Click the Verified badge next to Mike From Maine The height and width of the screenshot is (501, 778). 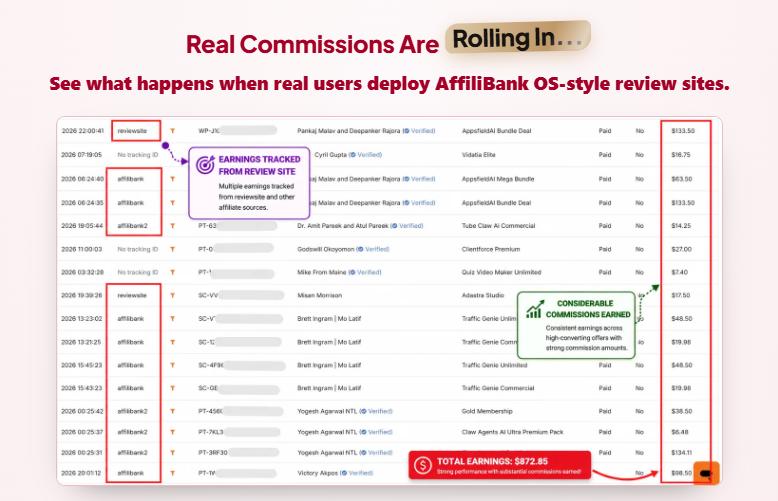click(x=365, y=272)
